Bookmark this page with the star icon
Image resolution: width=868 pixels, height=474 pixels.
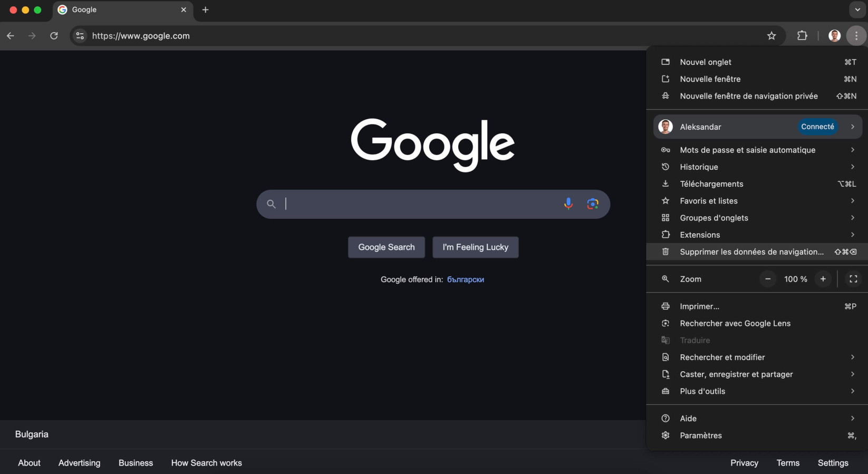pos(771,36)
